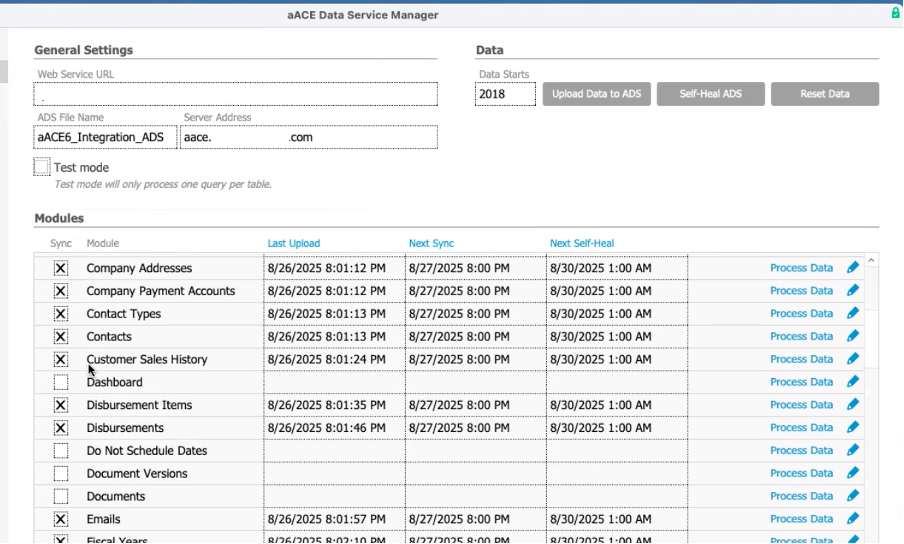The width and height of the screenshot is (904, 544).
Task: Check the Sync box for Document Versions
Action: (61, 474)
